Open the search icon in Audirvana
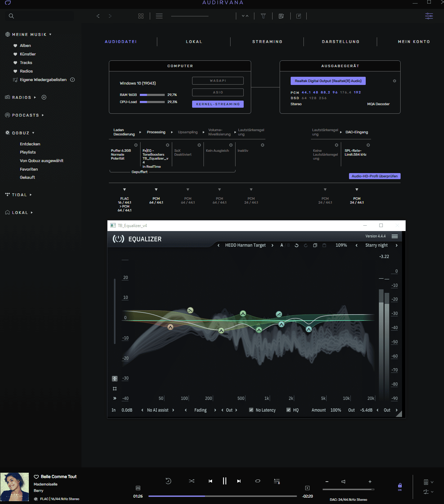444x504 pixels. (x=11, y=16)
